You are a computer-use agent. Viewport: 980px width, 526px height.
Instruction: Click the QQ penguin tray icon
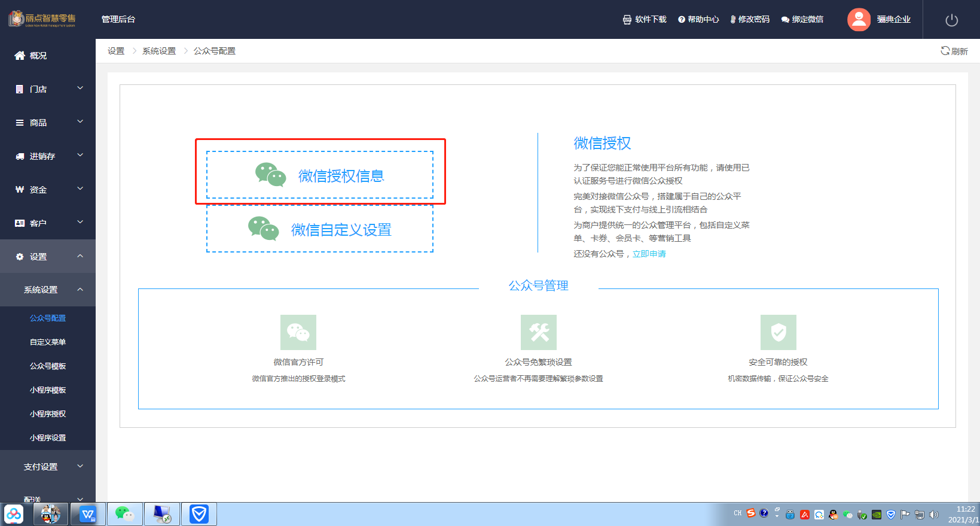point(834,515)
